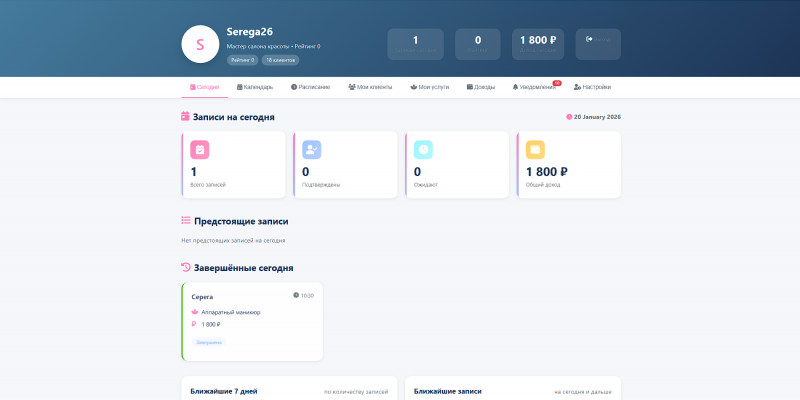This screenshot has height=400, width=800.
Task: Open the Мои клиенты tab
Action: 370,87
